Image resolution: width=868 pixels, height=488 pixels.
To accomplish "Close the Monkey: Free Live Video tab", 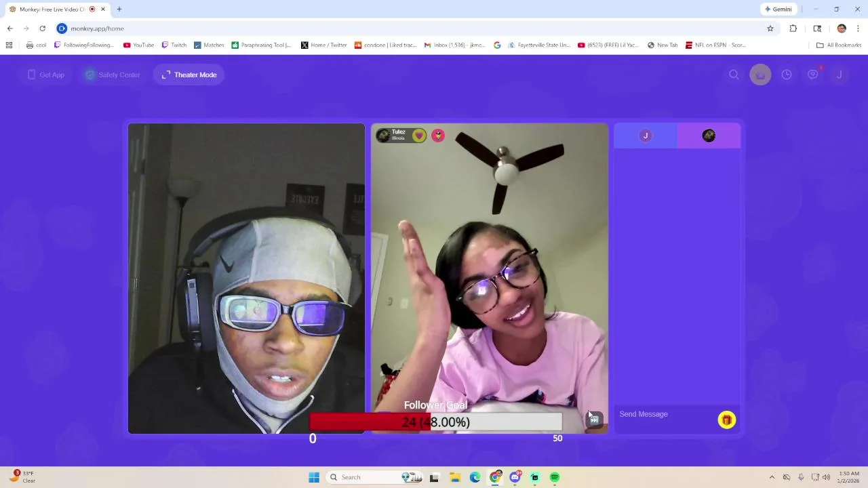I will coord(103,9).
